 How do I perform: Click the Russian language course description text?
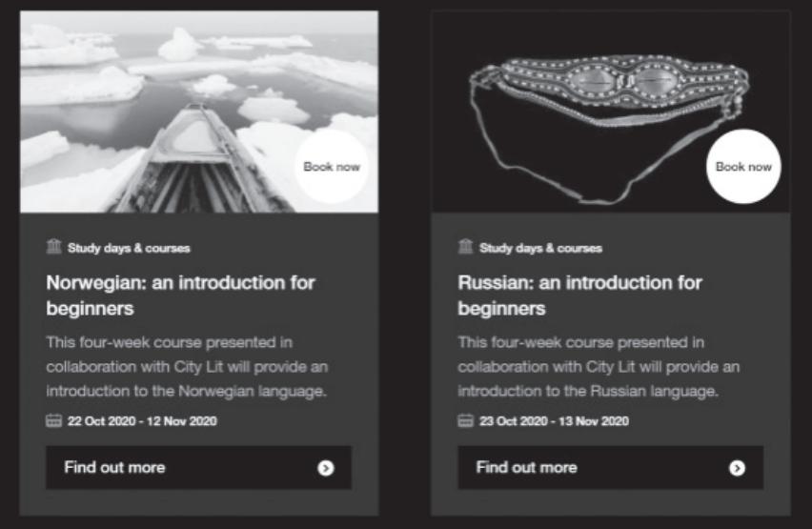(599, 367)
